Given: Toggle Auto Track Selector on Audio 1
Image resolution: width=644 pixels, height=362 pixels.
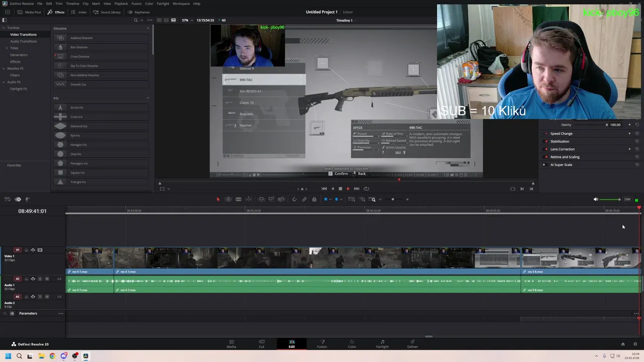Looking at the screenshot, I should (33, 279).
